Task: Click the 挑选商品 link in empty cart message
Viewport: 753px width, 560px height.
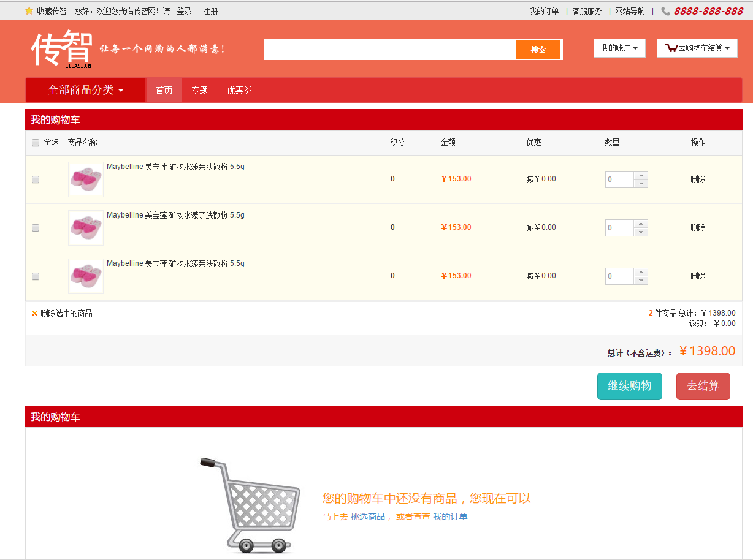Action: 368,516
